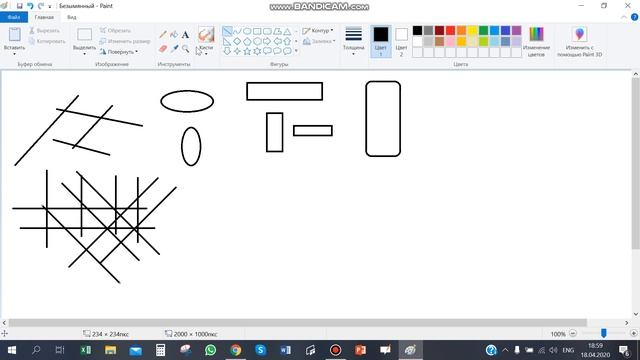Activate Цвет 1 foreground color

coord(381,41)
